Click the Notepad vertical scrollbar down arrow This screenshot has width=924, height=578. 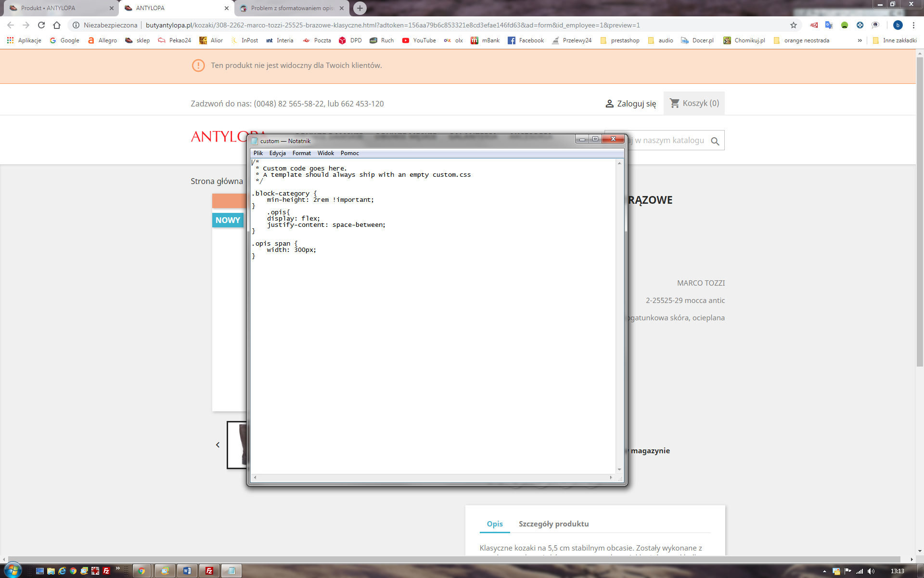(619, 469)
